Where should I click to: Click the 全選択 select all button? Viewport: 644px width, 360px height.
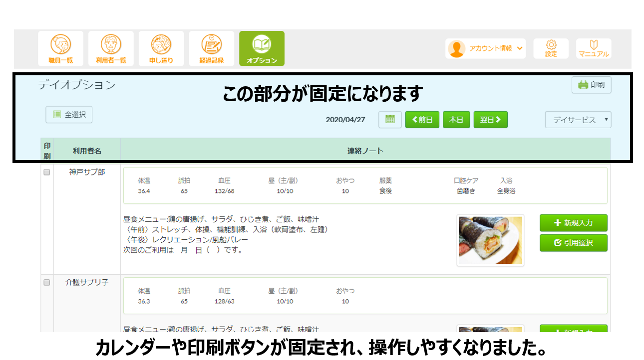click(x=69, y=115)
